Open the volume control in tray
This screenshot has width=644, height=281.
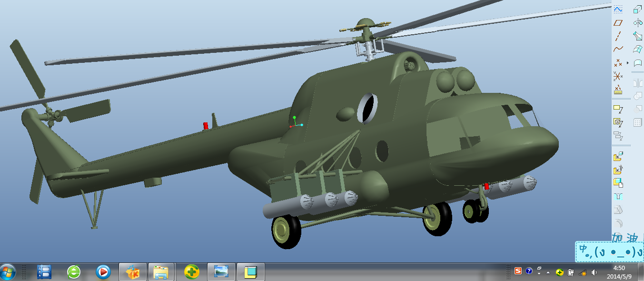pos(594,272)
